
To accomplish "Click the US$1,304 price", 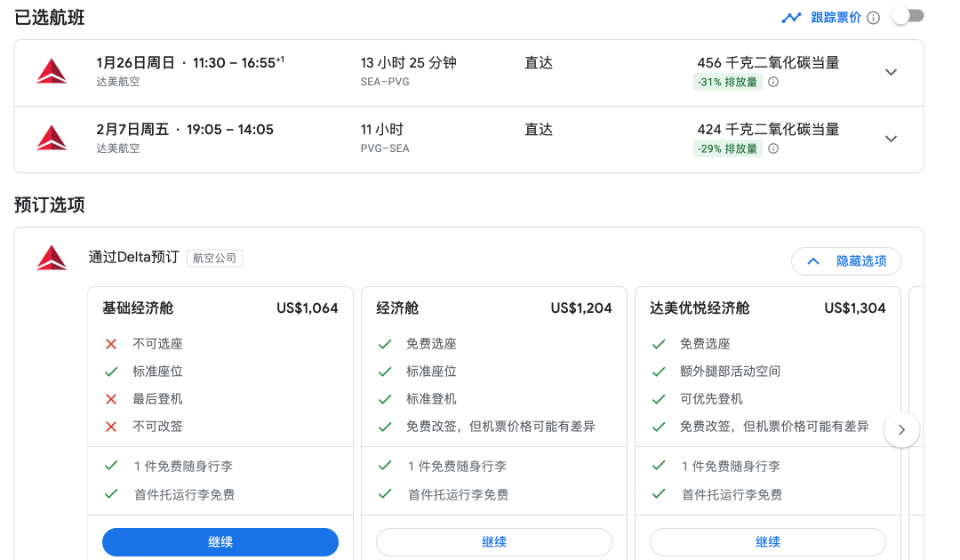I will [855, 308].
